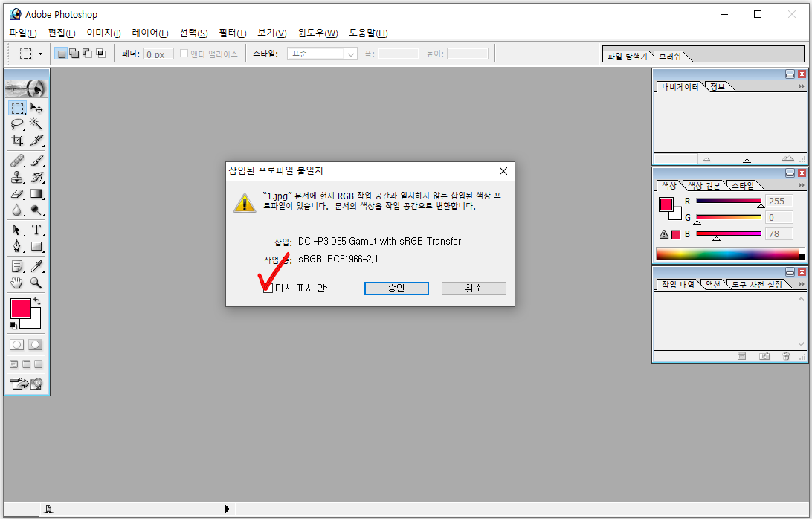Screen dimensions: 812x519
Task: Click foreground color swatch in toolbox
Action: 21,309
